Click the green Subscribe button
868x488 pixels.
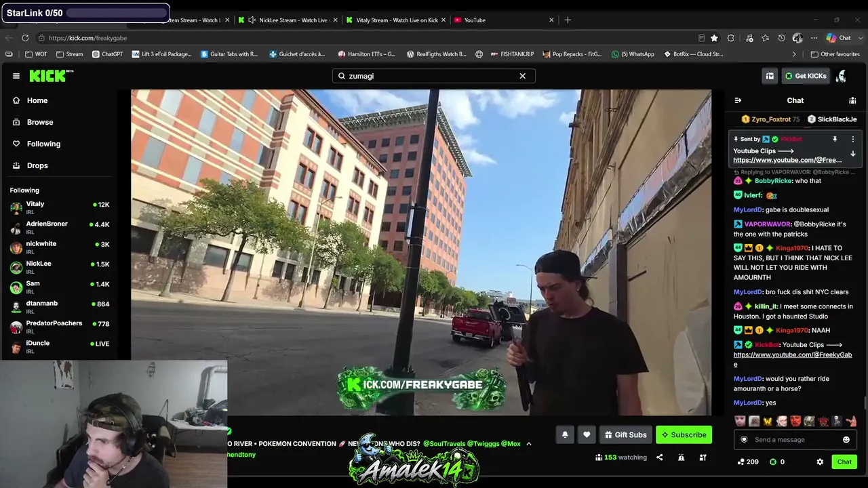[x=684, y=434]
